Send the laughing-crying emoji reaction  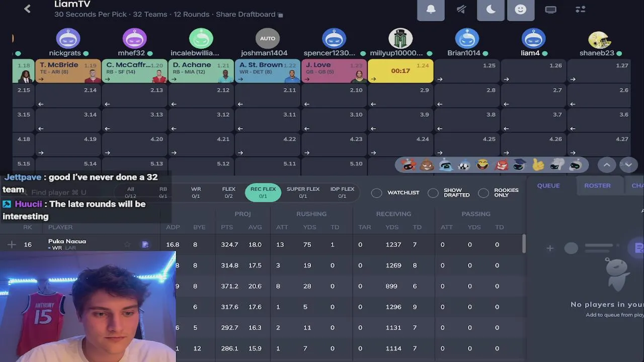point(482,164)
